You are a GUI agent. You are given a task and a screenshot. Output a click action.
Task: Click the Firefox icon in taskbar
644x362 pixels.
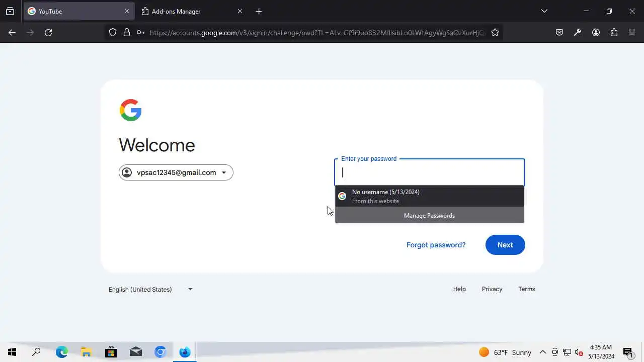click(185, 352)
